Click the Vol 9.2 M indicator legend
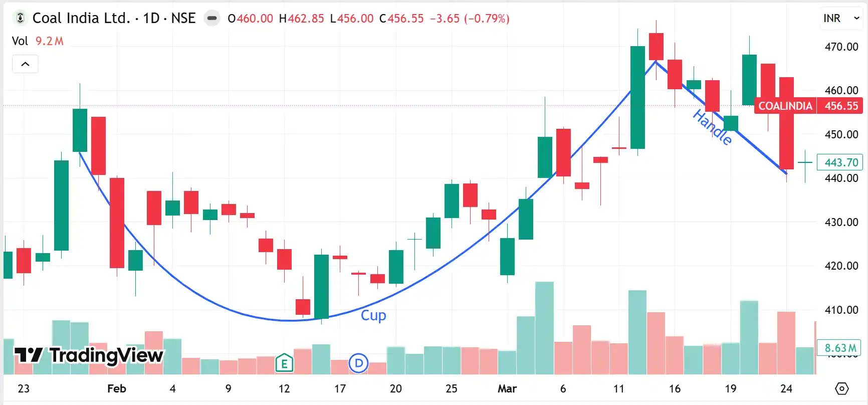Viewport: 868px width, 405px height. click(38, 41)
